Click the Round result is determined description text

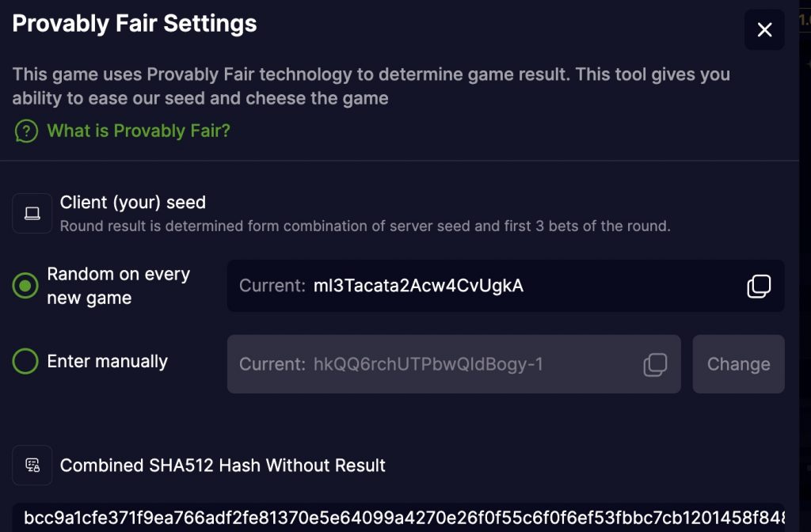pyautogui.click(x=365, y=226)
